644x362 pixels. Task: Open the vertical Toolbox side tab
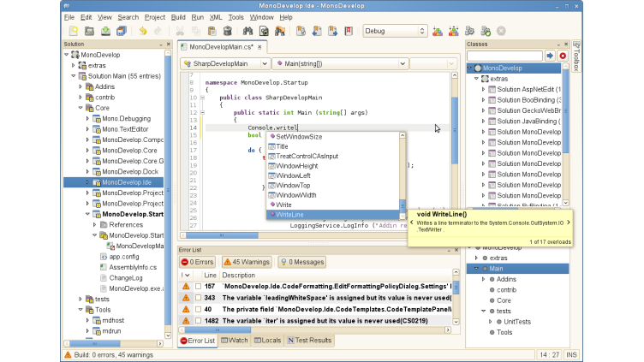click(576, 56)
